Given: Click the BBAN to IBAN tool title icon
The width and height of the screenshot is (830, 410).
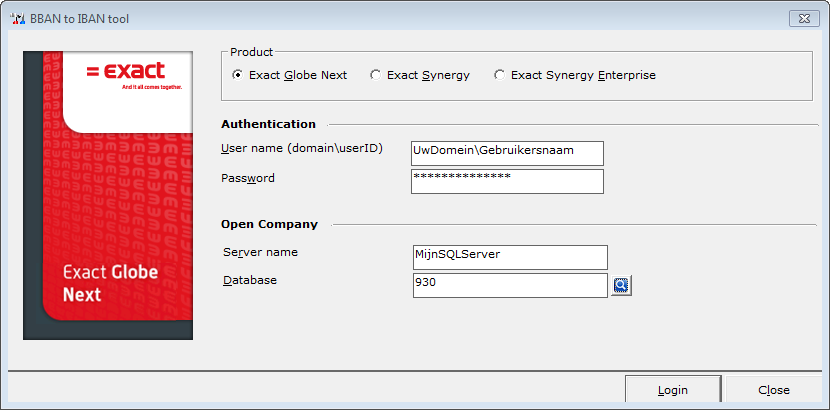Looking at the screenshot, I should (x=17, y=20).
